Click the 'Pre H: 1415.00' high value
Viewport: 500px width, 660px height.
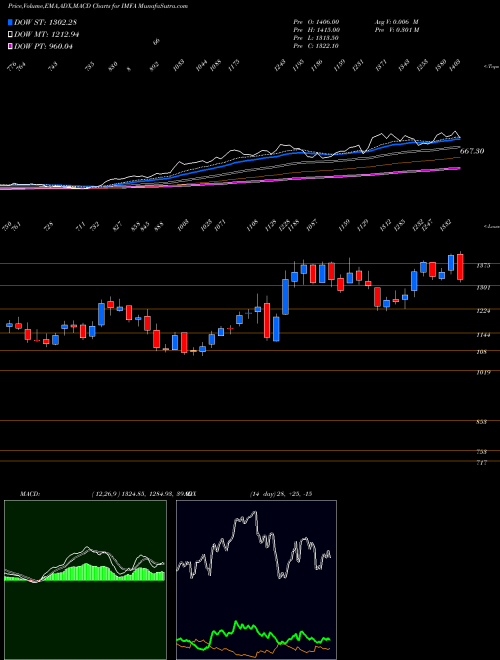[317, 30]
